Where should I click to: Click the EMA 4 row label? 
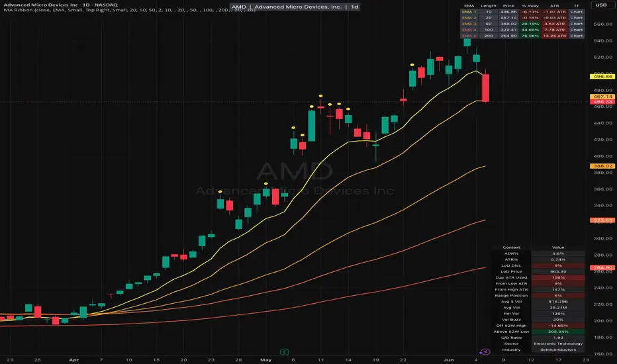click(469, 30)
